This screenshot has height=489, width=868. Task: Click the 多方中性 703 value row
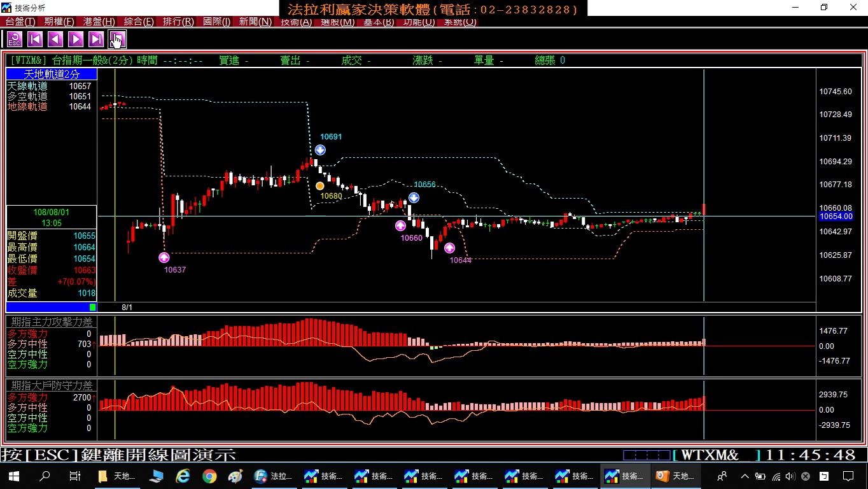52,344
